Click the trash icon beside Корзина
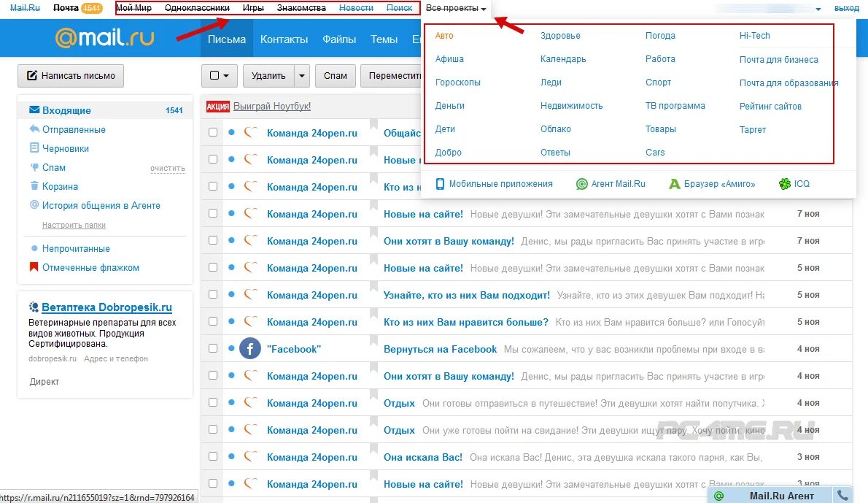The image size is (868, 503). pyautogui.click(x=34, y=185)
